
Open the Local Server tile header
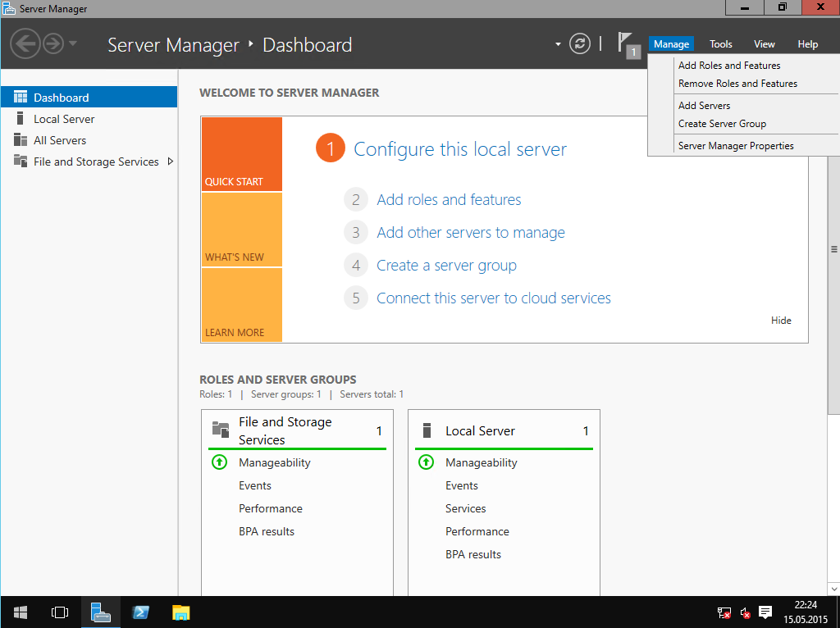504,431
